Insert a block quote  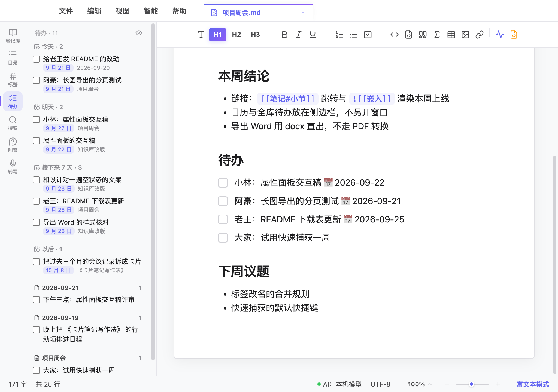click(x=423, y=35)
